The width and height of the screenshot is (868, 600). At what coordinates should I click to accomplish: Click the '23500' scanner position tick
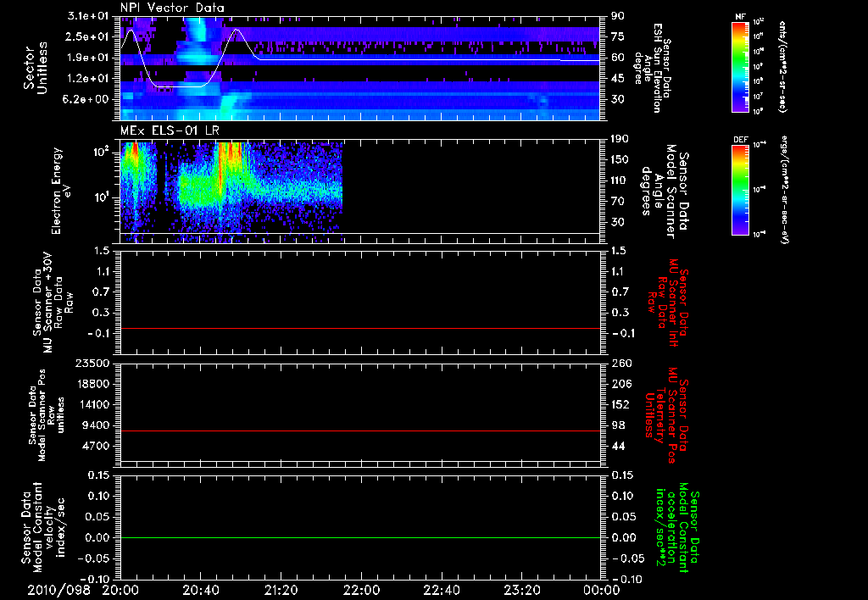click(92, 364)
